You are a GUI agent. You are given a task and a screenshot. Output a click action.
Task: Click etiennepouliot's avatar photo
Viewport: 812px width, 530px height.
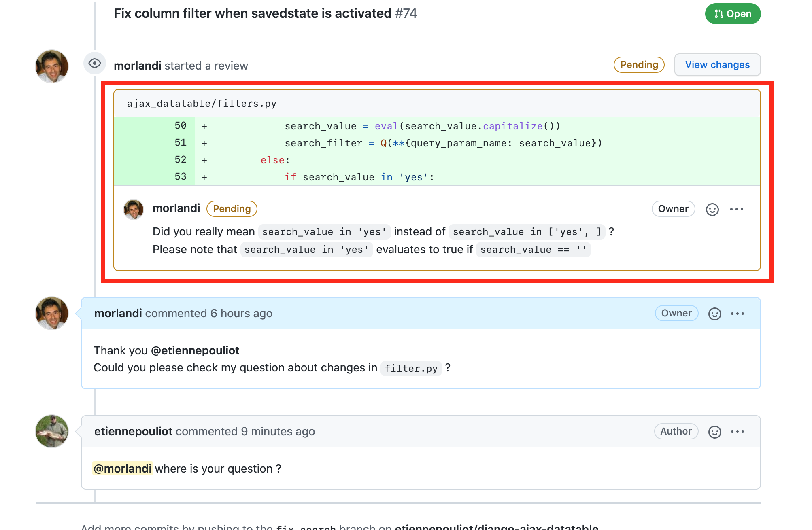[52, 431]
